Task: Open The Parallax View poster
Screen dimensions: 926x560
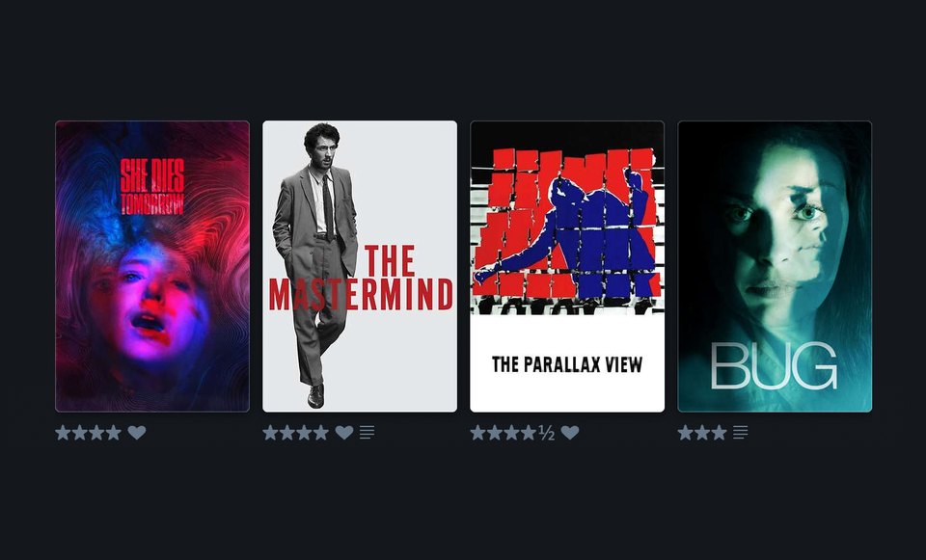Action: 567,266
